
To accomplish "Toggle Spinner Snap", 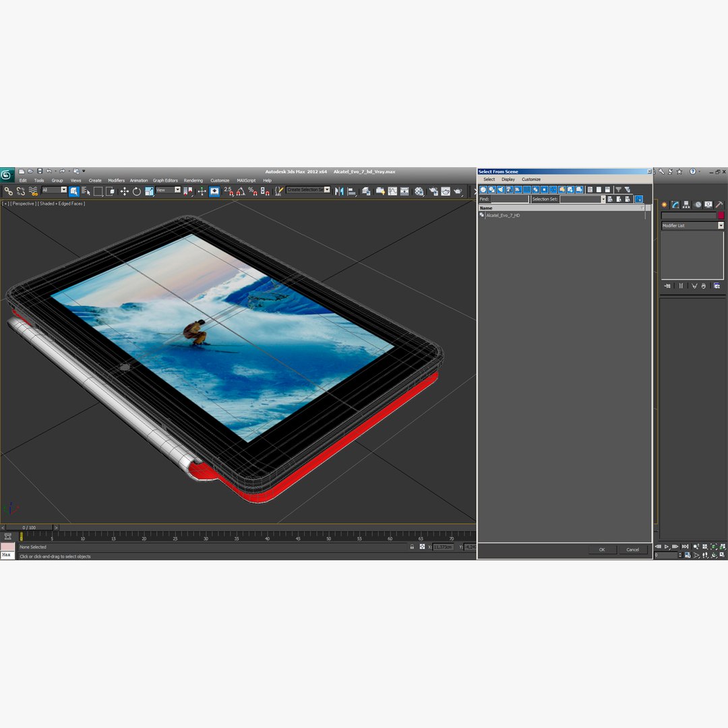I will tap(265, 191).
